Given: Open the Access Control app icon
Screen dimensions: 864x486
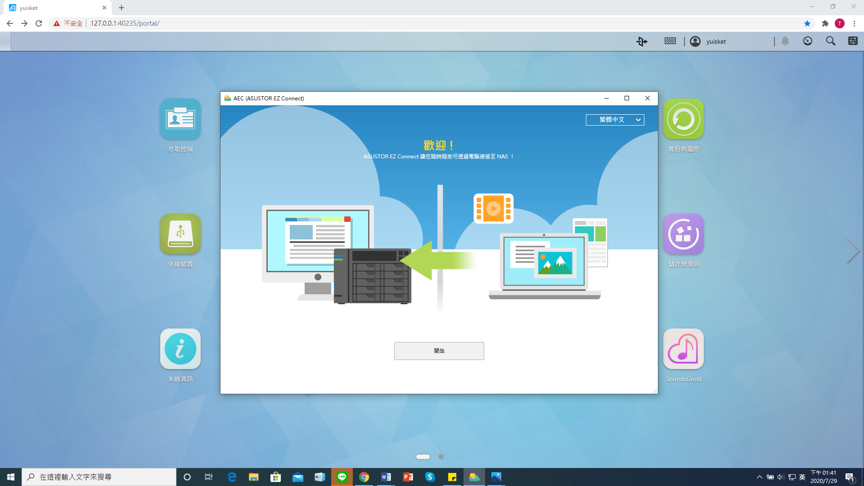Looking at the screenshot, I should 180,119.
